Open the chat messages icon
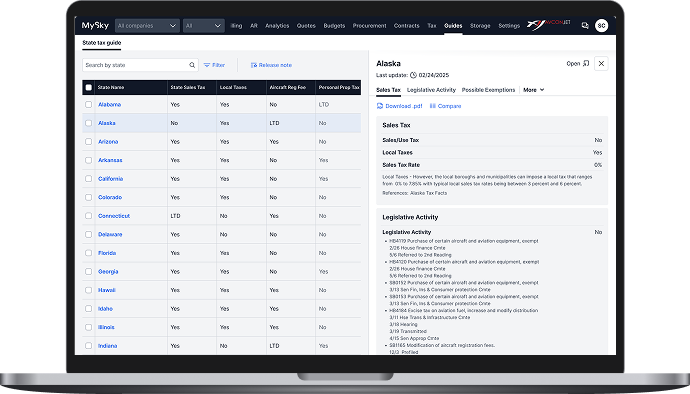 [585, 26]
